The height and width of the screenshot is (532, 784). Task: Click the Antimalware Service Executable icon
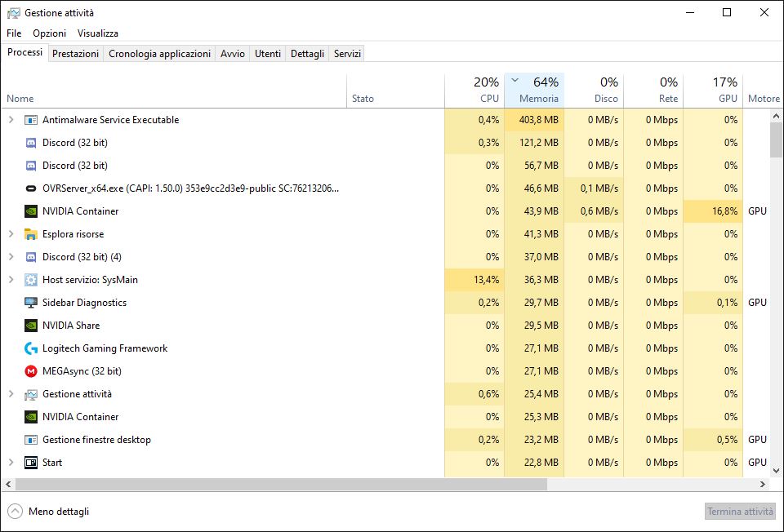point(31,120)
